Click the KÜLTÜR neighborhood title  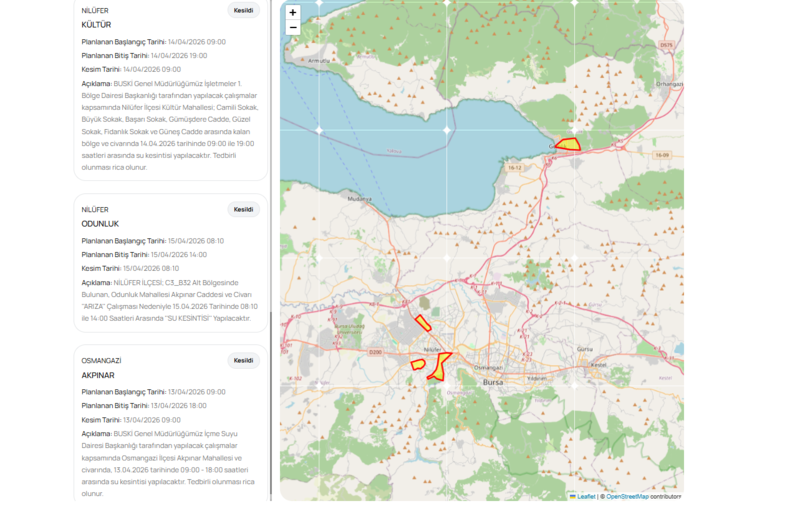click(x=96, y=24)
